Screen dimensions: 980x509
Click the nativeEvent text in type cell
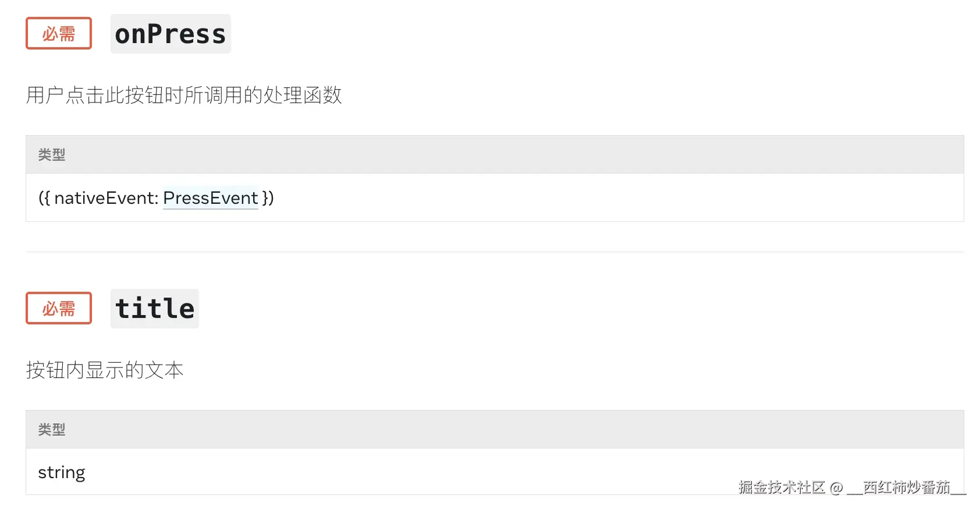(106, 198)
